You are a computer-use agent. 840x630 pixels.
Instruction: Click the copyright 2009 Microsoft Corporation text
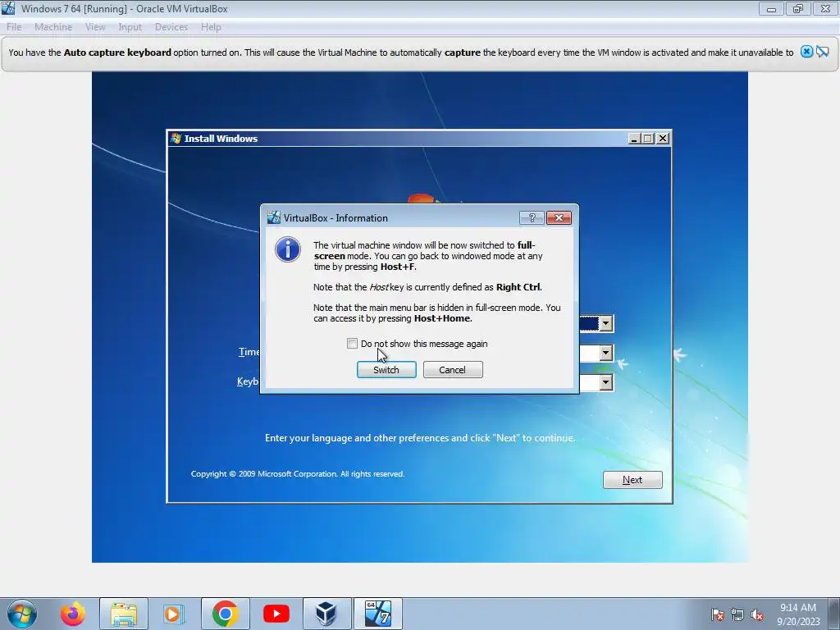click(298, 473)
